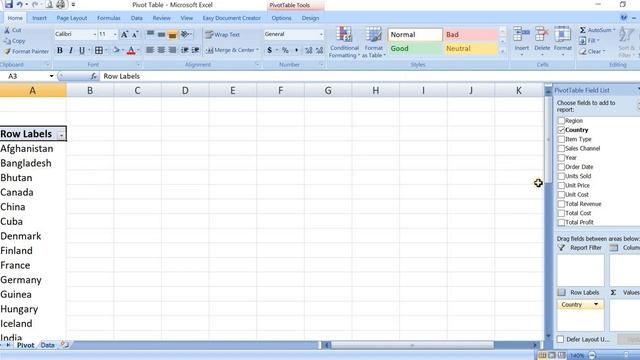Expand the AutoSum dropdown arrow
Screen dimensions: 640x360
coord(614,30)
